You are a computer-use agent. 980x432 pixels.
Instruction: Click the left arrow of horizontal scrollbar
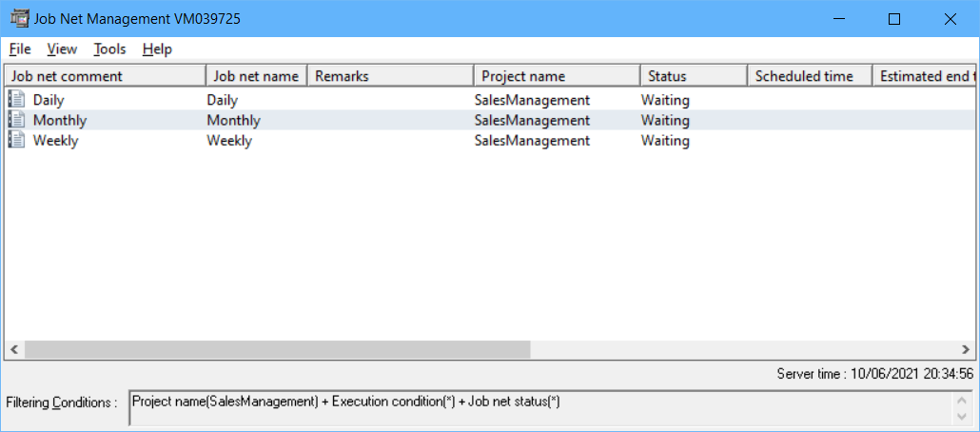(x=14, y=349)
